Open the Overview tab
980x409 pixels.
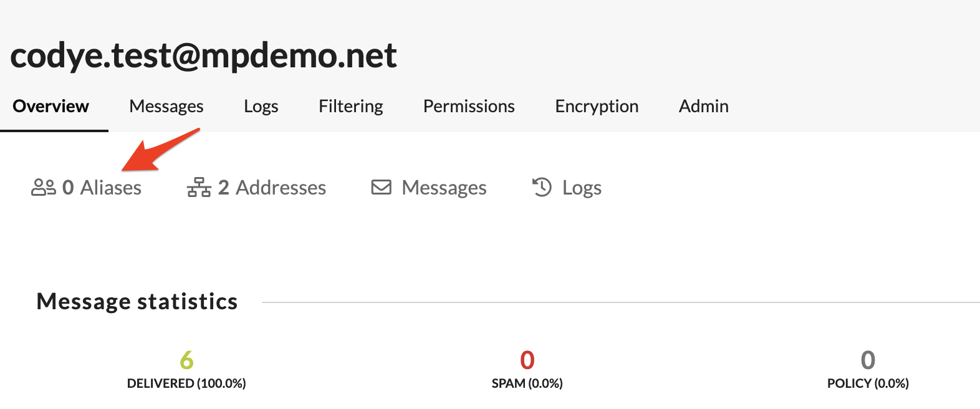click(x=51, y=107)
